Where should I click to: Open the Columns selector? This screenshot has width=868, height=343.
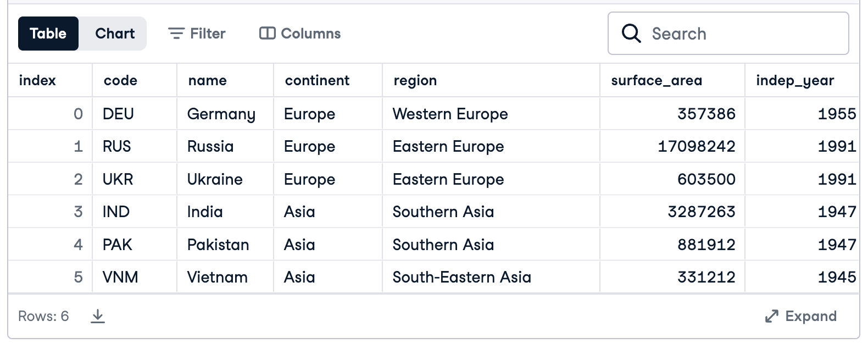click(x=300, y=34)
